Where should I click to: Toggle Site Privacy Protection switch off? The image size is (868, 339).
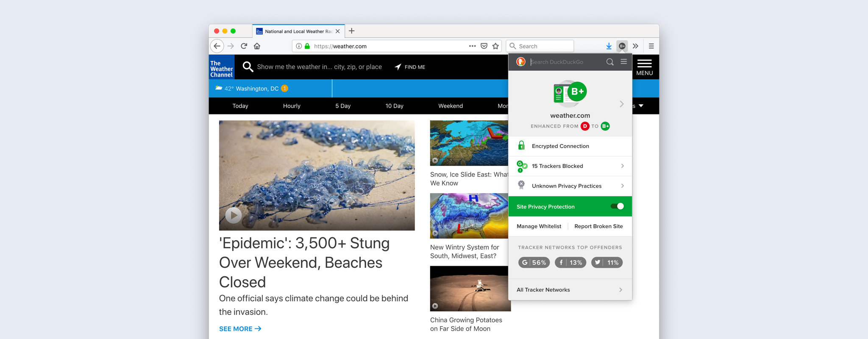617,206
